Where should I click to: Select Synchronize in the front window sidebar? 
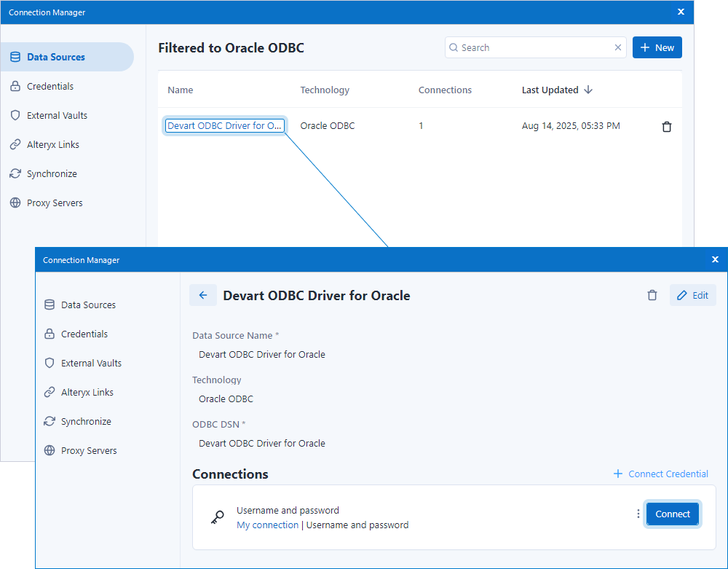point(86,422)
